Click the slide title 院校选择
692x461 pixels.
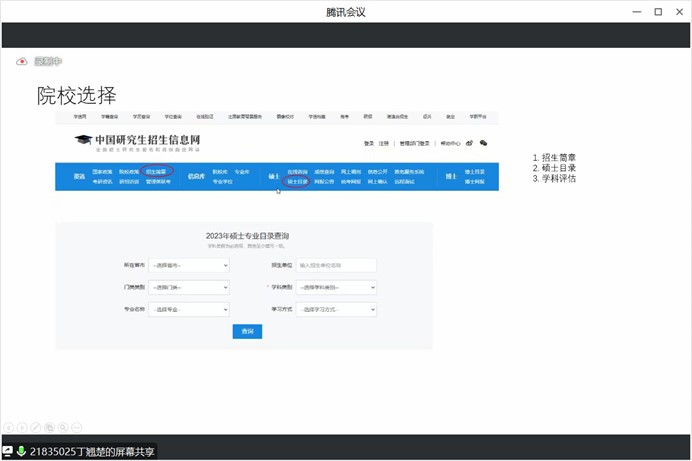tap(76, 96)
